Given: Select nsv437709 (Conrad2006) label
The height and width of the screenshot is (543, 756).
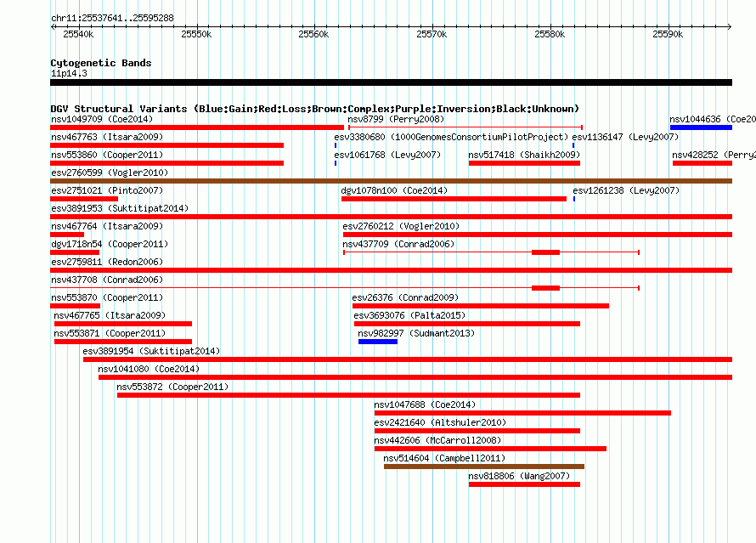Looking at the screenshot, I should (398, 244).
